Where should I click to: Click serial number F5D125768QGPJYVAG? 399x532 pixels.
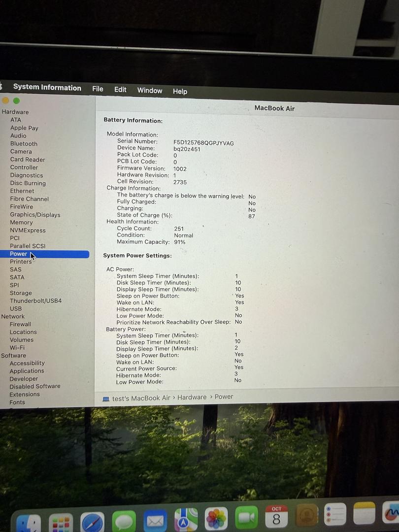coord(203,143)
